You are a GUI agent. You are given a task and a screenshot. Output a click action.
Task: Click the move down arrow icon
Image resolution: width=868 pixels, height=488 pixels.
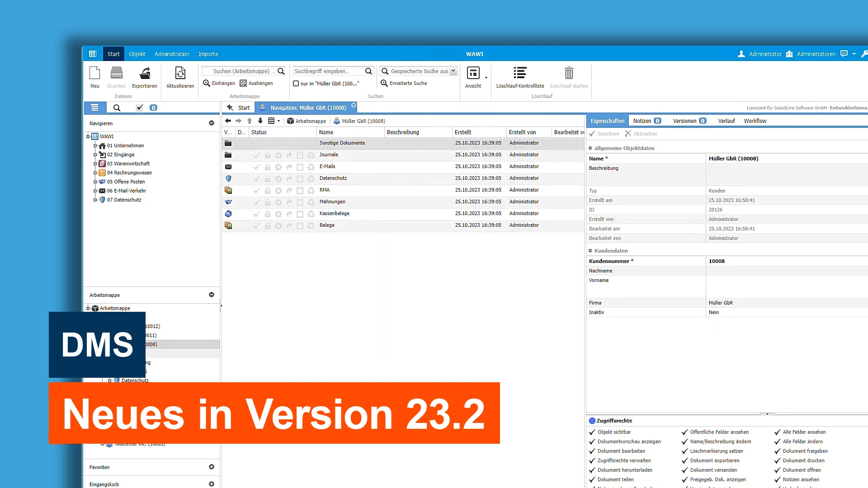coord(260,121)
